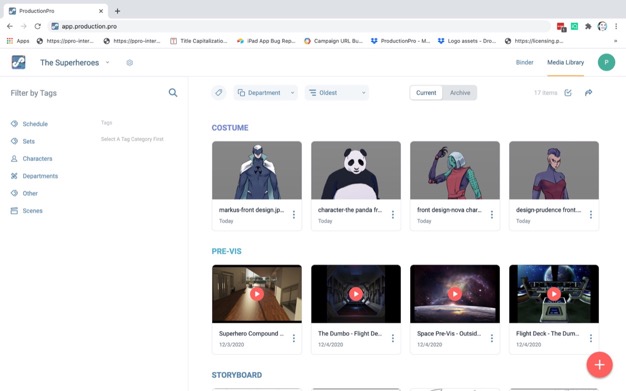Click the red add plus button
Screen dimensions: 626x391
click(599, 365)
